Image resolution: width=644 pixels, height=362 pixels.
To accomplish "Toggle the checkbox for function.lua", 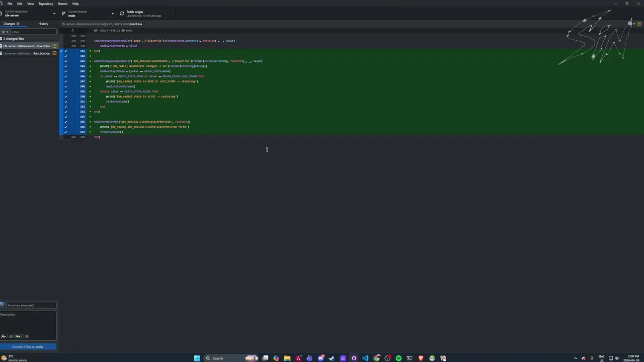I will pyautogui.click(x=2, y=53).
